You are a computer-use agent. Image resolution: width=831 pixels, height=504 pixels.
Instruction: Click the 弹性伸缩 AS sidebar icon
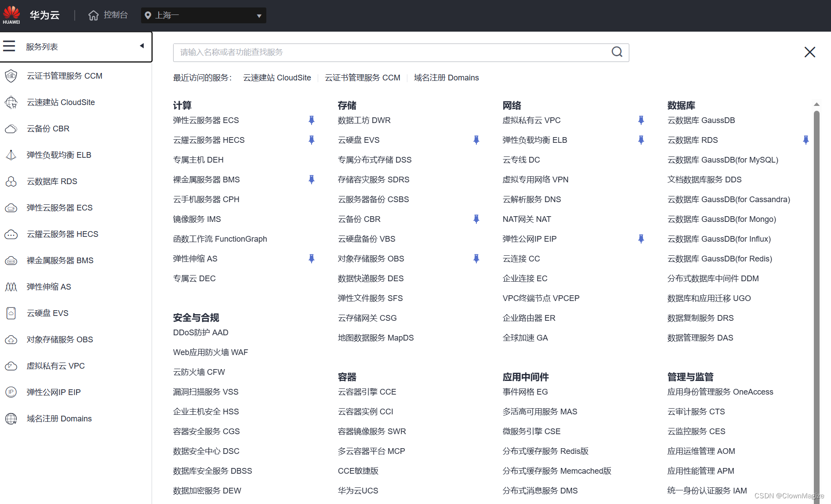(11, 287)
